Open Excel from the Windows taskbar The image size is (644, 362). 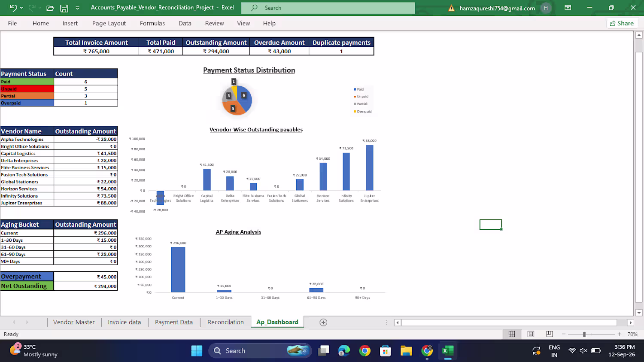[448, 351]
